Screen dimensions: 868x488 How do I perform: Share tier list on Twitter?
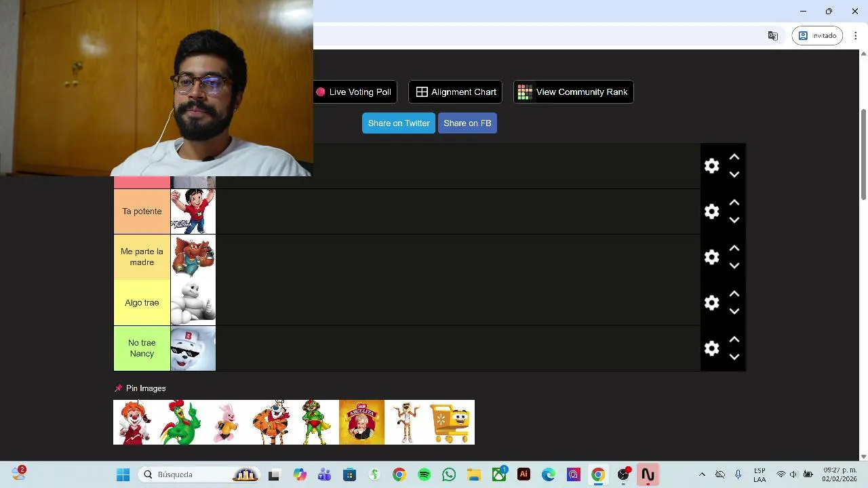click(399, 123)
